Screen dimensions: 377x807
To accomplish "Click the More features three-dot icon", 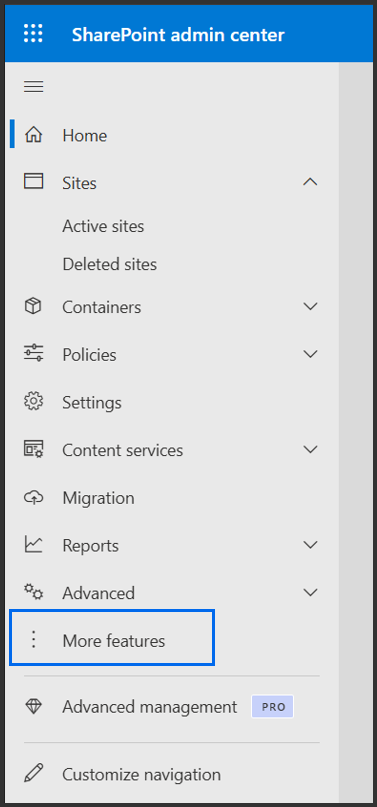I will tap(34, 639).
